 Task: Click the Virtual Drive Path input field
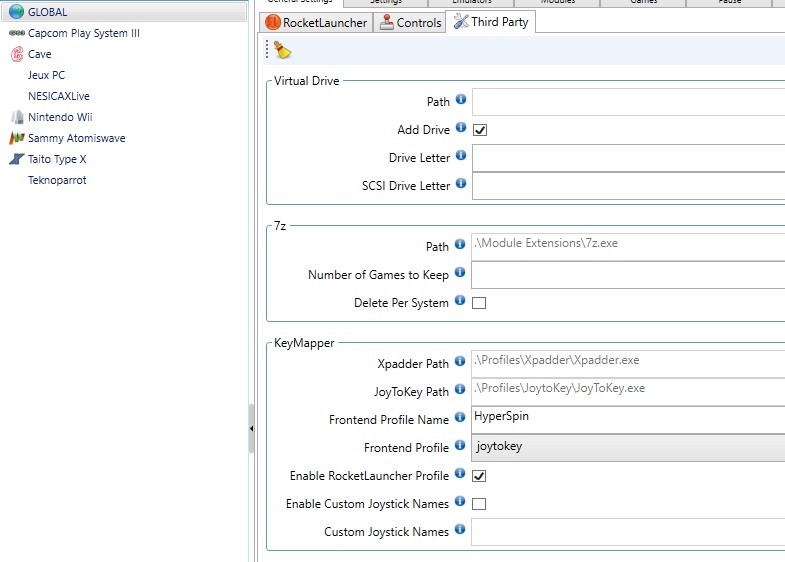tap(628, 102)
